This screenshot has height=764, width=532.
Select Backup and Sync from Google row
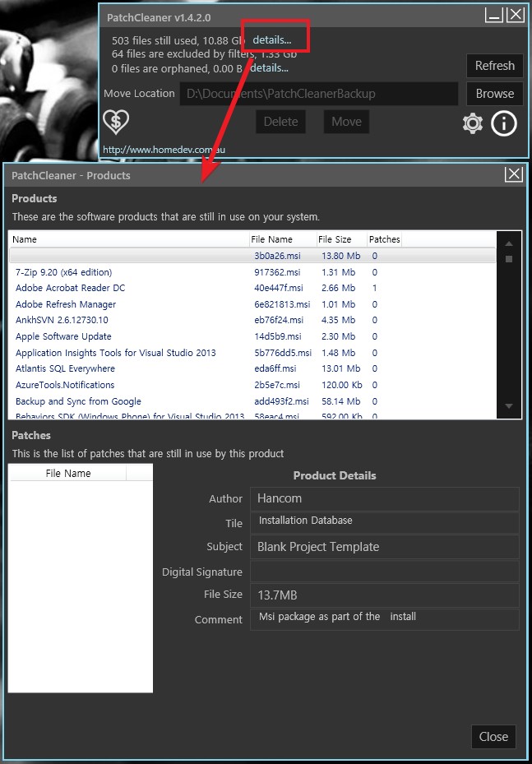click(252, 401)
